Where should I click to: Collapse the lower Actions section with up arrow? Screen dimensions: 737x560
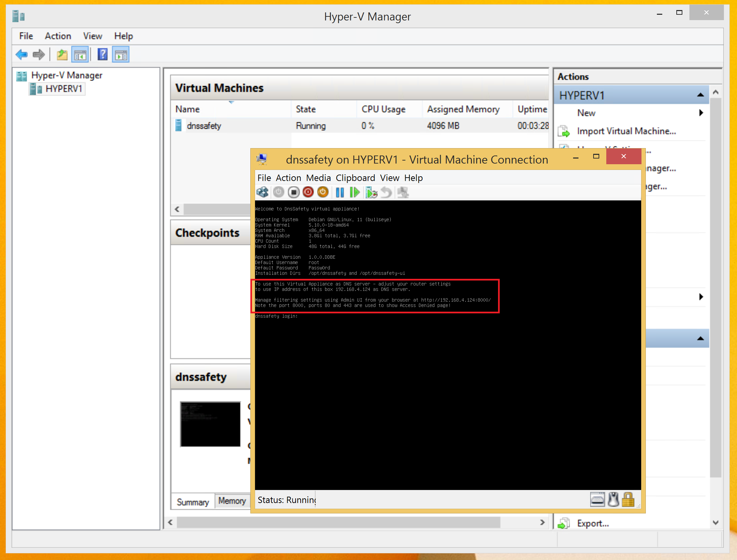tap(700, 338)
